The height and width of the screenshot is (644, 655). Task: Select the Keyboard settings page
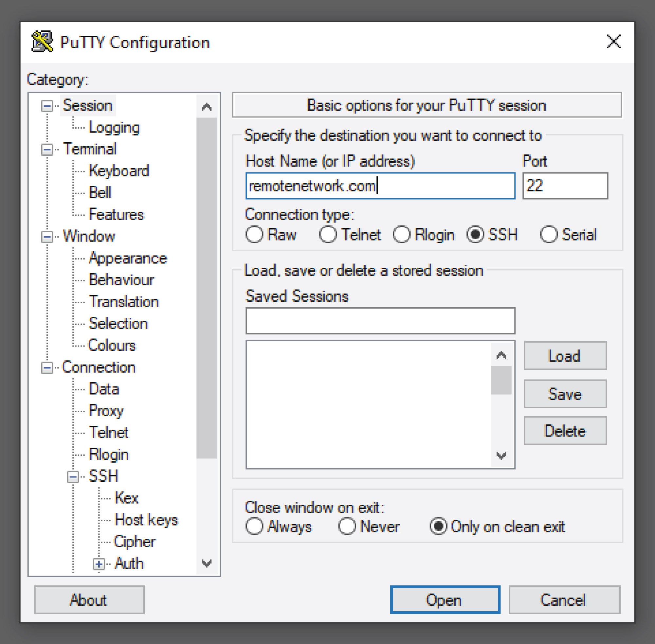click(119, 171)
